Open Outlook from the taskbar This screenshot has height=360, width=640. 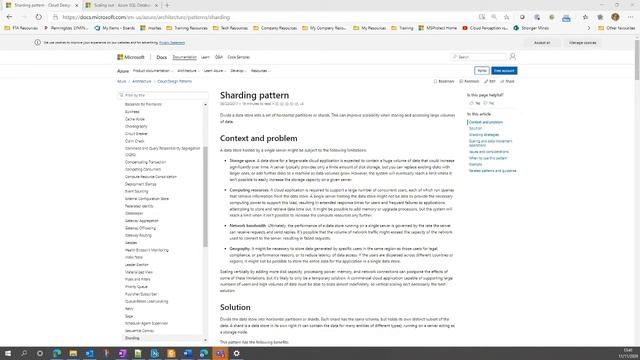coord(89,353)
